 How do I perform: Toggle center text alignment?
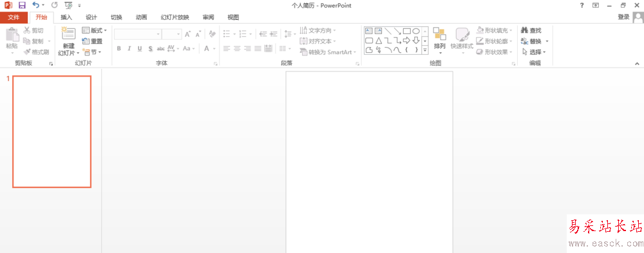coord(237,48)
